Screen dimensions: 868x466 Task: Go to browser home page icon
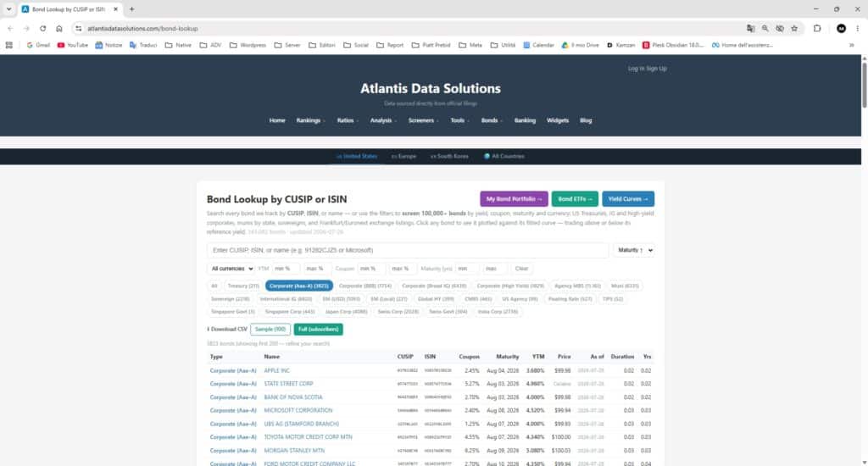coord(59,28)
